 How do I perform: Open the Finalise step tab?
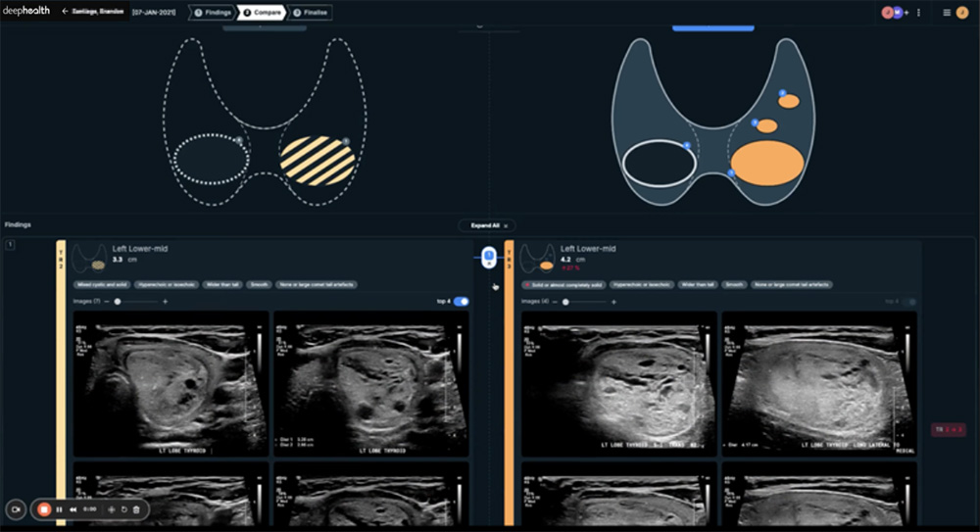point(310,13)
